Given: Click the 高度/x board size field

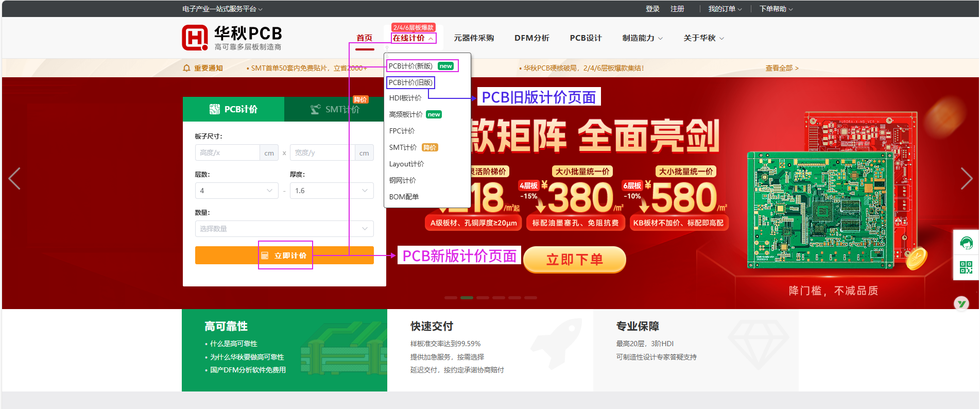Looking at the screenshot, I should [x=227, y=153].
